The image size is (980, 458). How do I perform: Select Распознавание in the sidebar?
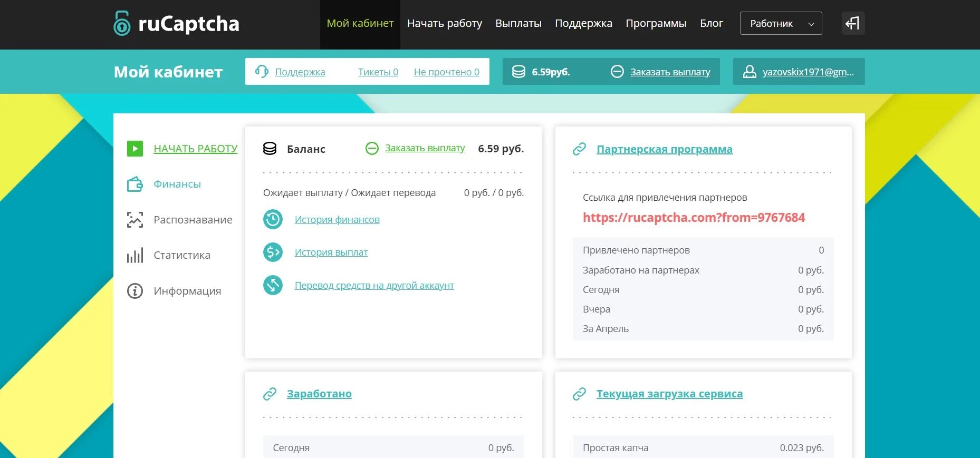193,220
